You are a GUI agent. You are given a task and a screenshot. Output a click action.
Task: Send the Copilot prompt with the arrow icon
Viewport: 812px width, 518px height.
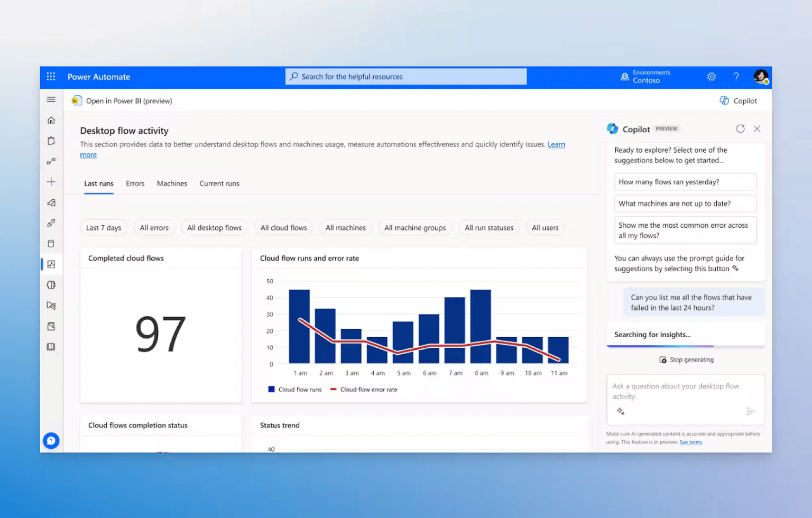click(751, 411)
